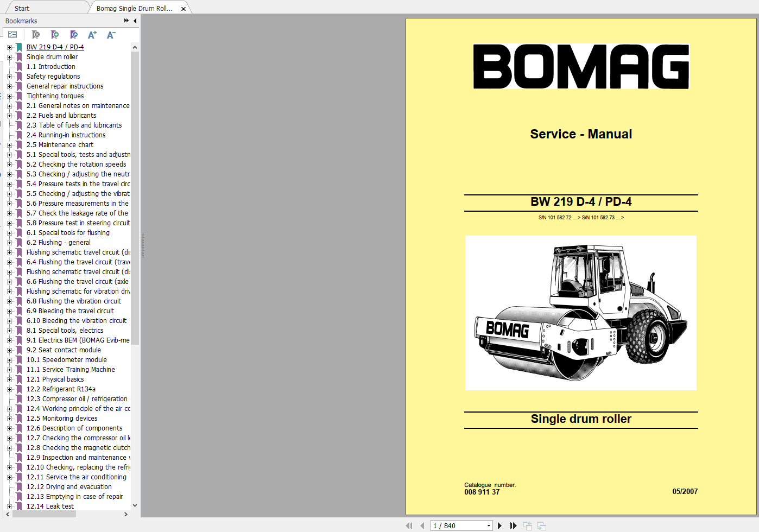The width and height of the screenshot is (759, 532).
Task: Expand 6.2 Flushing - general node
Action: pyautogui.click(x=9, y=243)
